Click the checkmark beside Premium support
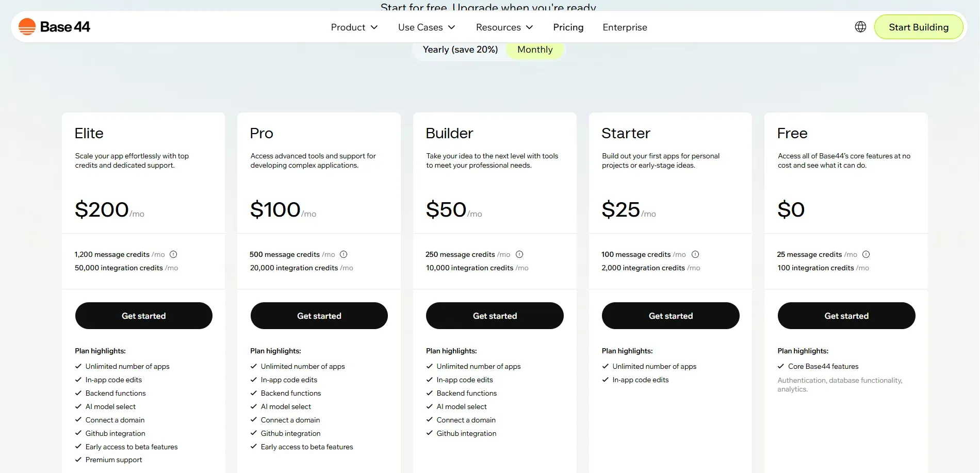 pyautogui.click(x=77, y=460)
